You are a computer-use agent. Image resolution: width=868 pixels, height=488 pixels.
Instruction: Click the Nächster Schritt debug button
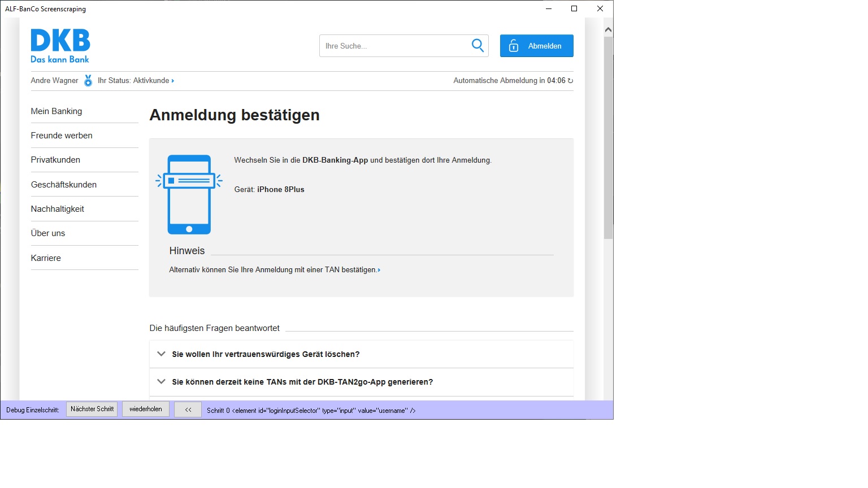[92, 409]
